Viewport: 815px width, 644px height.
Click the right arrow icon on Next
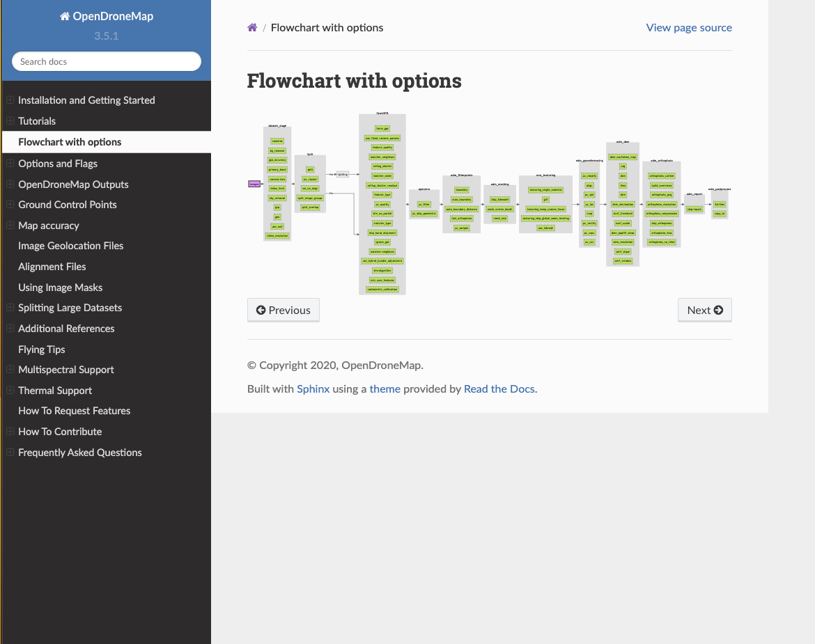[x=718, y=311]
